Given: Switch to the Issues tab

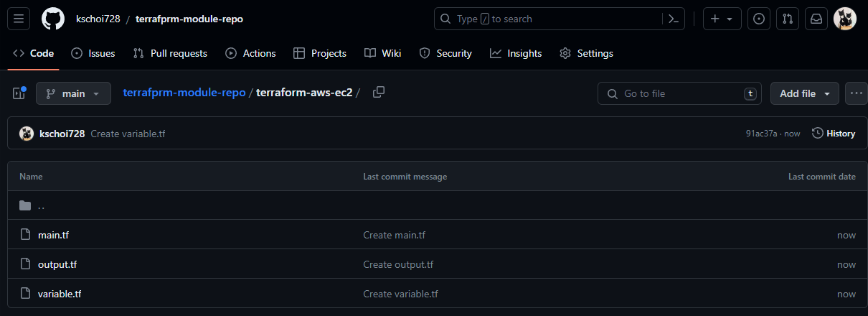Looking at the screenshot, I should 93,53.
